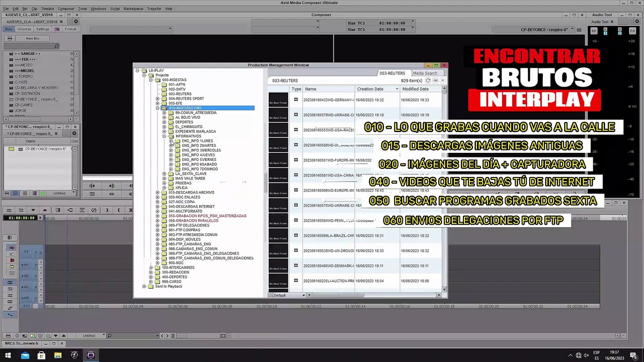The height and width of the screenshot is (362, 644).
Task: Toggle solo on track A4
Action: 41,296
